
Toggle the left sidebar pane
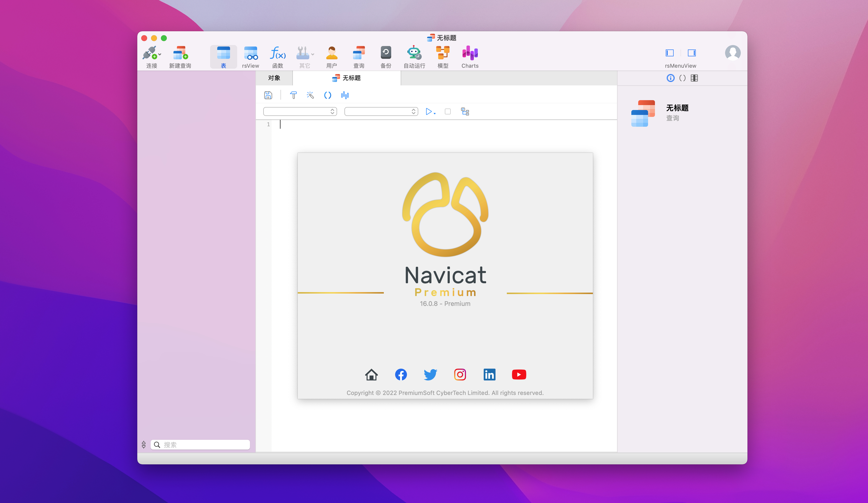[x=669, y=53]
